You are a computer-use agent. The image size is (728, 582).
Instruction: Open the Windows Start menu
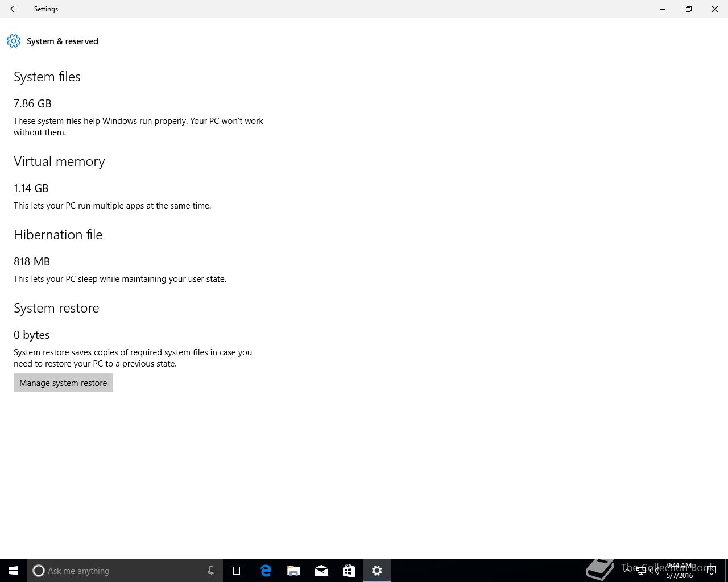(x=14, y=571)
